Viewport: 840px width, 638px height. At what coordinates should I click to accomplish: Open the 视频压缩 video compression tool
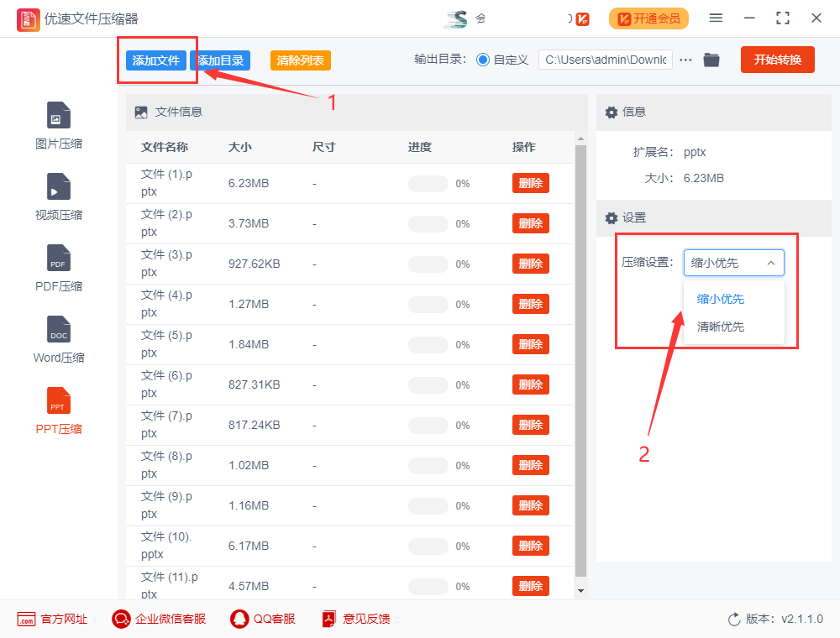[59, 197]
